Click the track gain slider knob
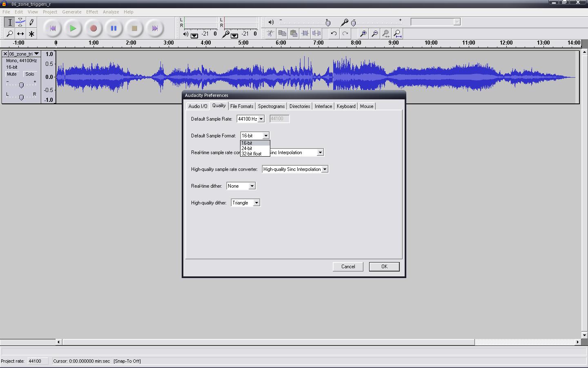This screenshot has height=368, width=588. (21, 85)
